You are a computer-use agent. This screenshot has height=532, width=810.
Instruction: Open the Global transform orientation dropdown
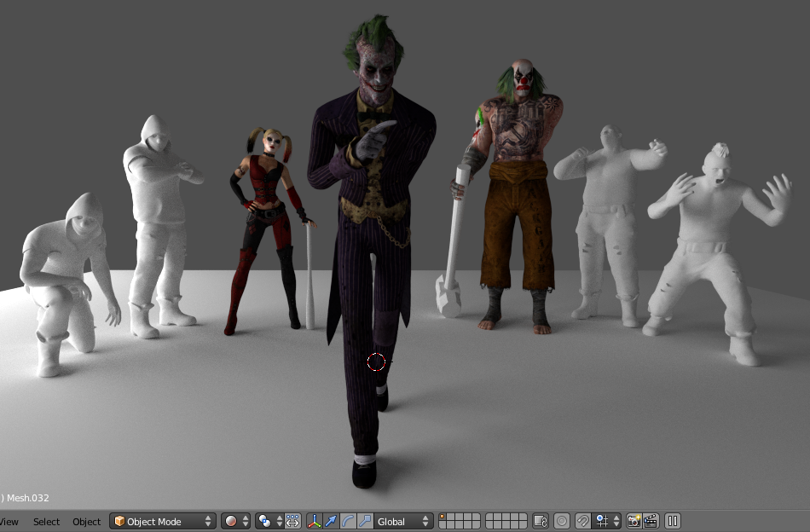404,521
